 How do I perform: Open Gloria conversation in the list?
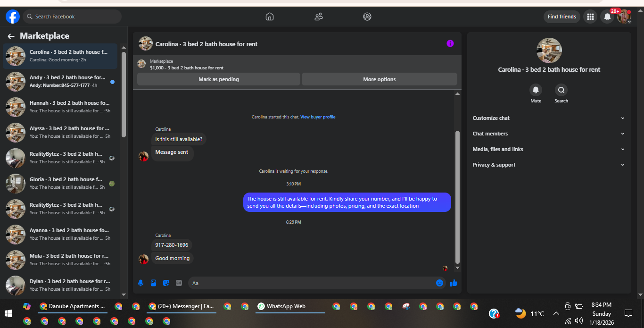coord(60,184)
